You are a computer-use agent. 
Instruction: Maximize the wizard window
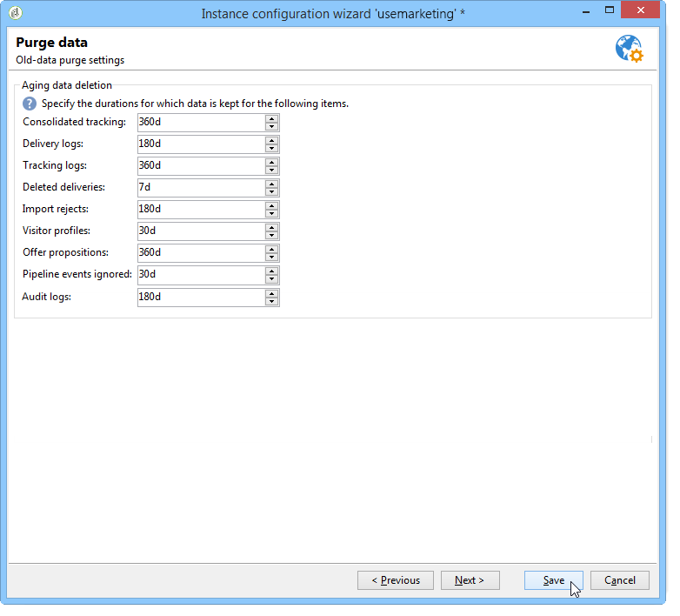point(610,10)
